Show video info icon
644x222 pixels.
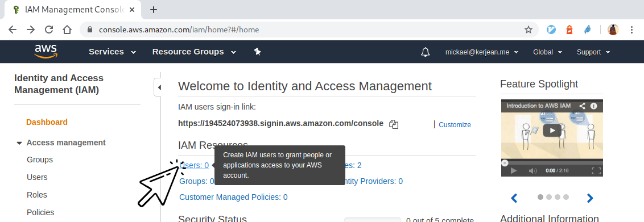pyautogui.click(x=593, y=106)
